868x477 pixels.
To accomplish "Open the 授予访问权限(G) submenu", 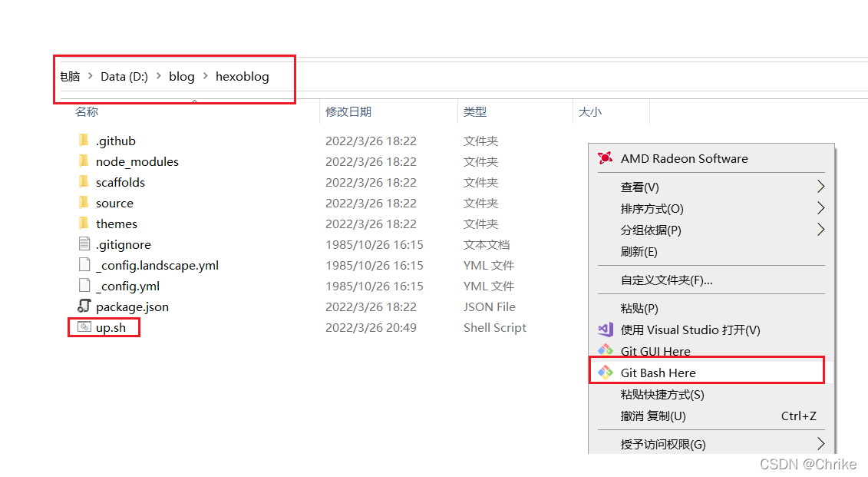I will [711, 444].
